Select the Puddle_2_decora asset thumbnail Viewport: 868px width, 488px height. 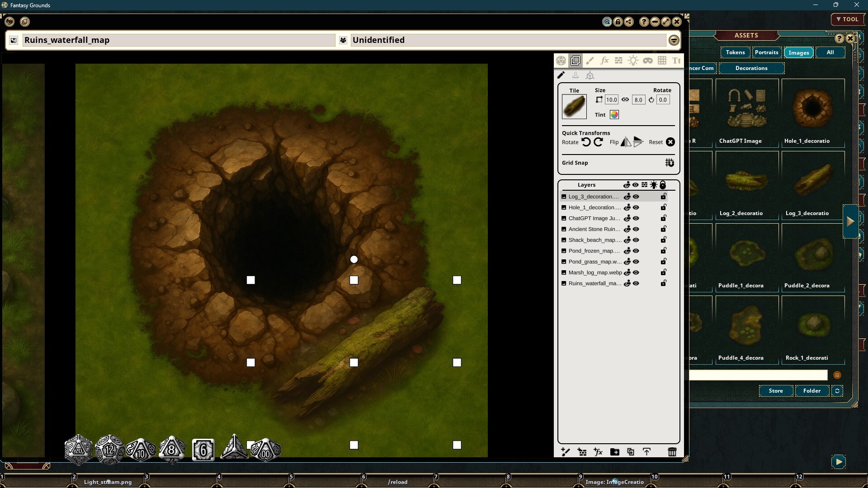[x=812, y=255]
